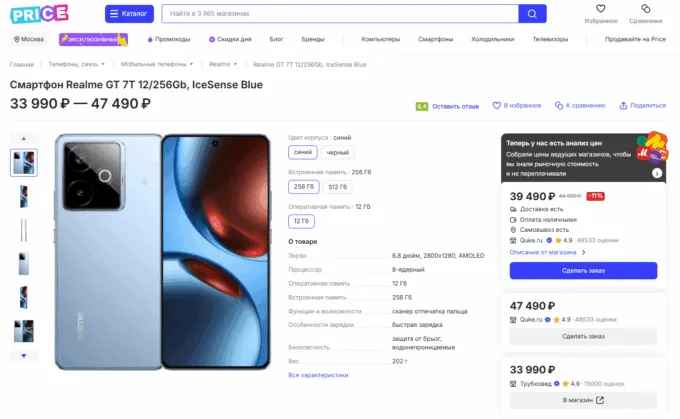The height and width of the screenshot is (419, 680).
Task: Open Скидки дня menu item
Action: (231, 39)
